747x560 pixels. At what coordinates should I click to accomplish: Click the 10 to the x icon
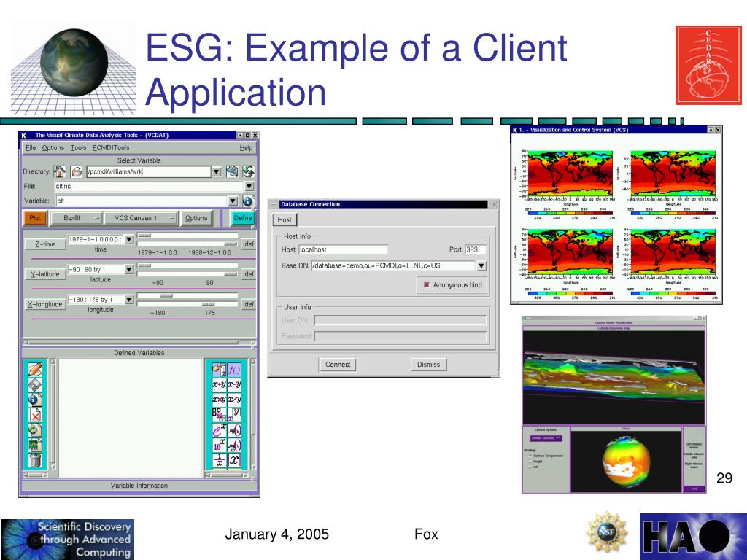point(219,446)
